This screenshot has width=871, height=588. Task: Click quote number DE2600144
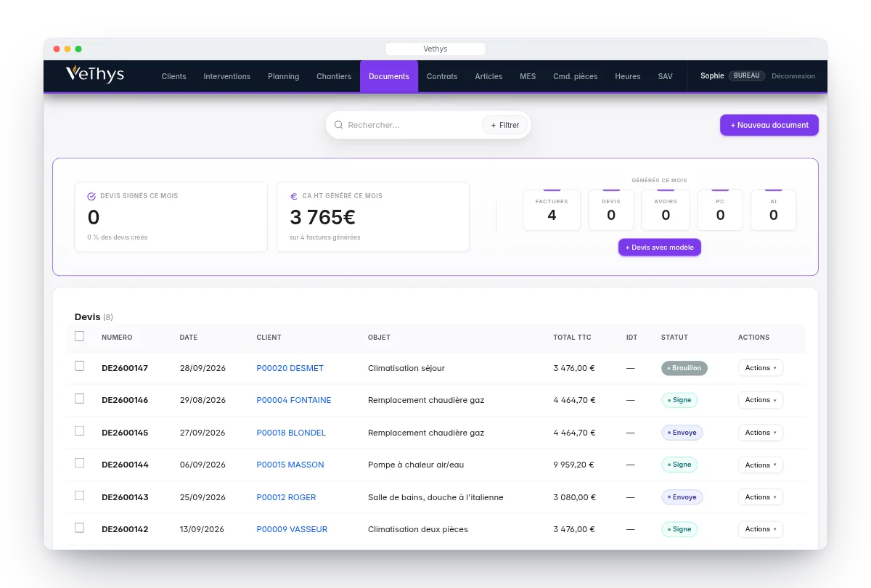(125, 465)
